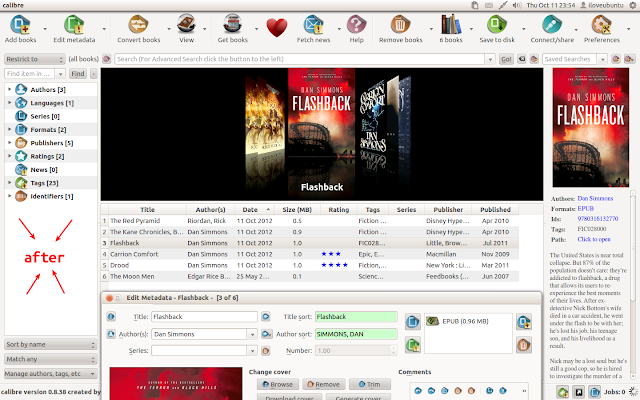
Task: Open the EPUB format link
Action: coord(585,209)
